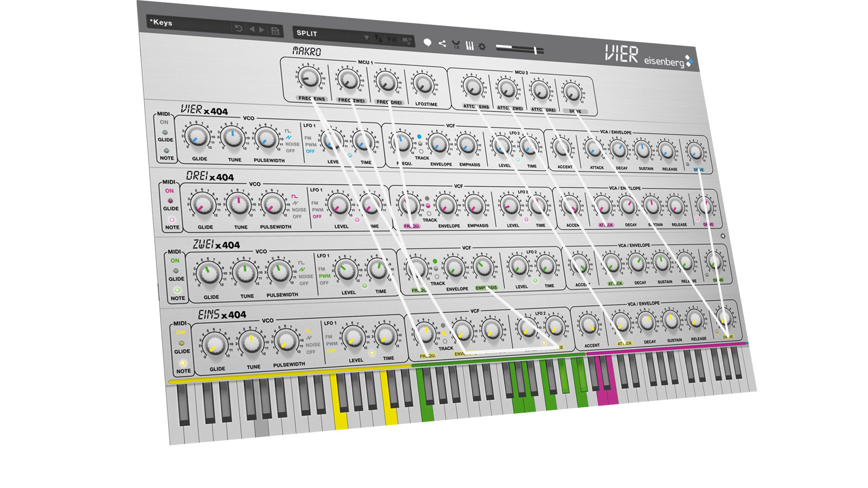The width and height of the screenshot is (868, 488).
Task: Click the swap arrows icon next to SPLIT
Action: (379, 38)
